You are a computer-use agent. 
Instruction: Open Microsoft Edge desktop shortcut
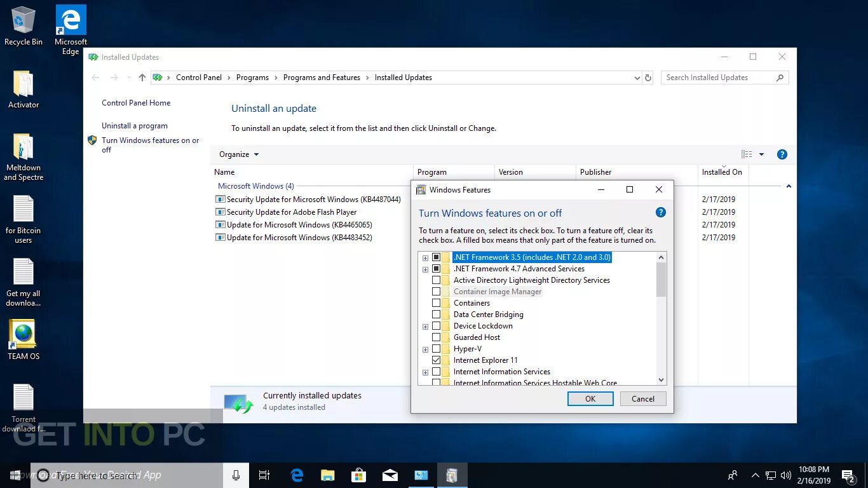pyautogui.click(x=71, y=30)
